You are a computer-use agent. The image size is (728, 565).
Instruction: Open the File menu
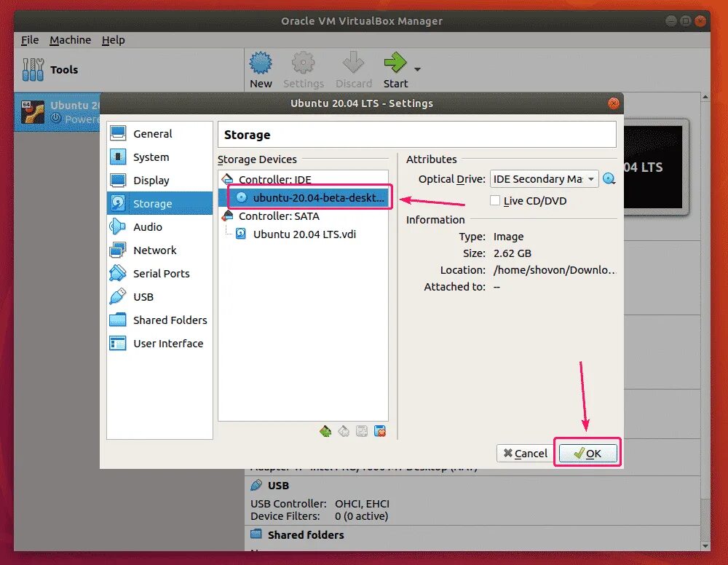[30, 40]
